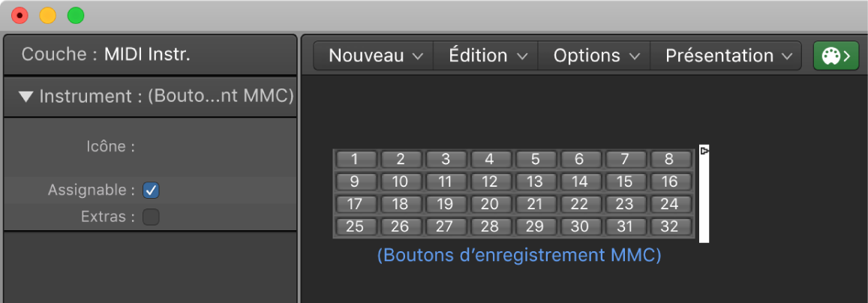The width and height of the screenshot is (868, 303).
Task: Click MMC record button 16
Action: (671, 181)
